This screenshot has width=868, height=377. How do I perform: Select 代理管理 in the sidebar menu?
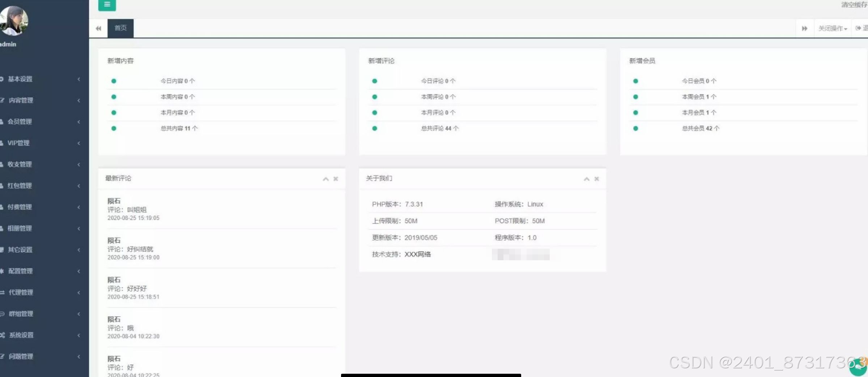[22, 292]
